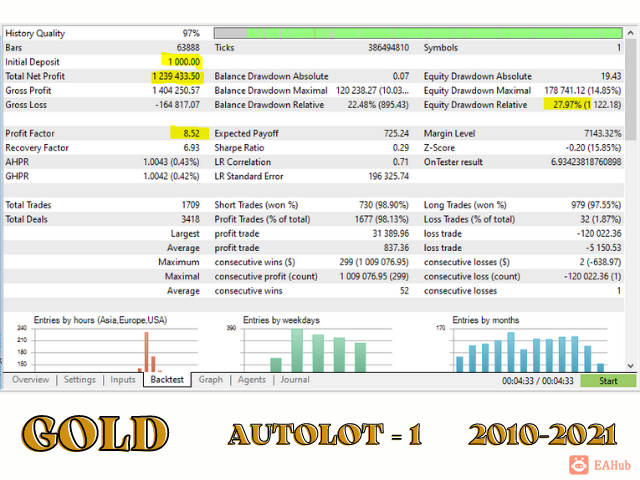Select average loss trade value -5 150.53
The image size is (640, 480).
coord(604,248)
